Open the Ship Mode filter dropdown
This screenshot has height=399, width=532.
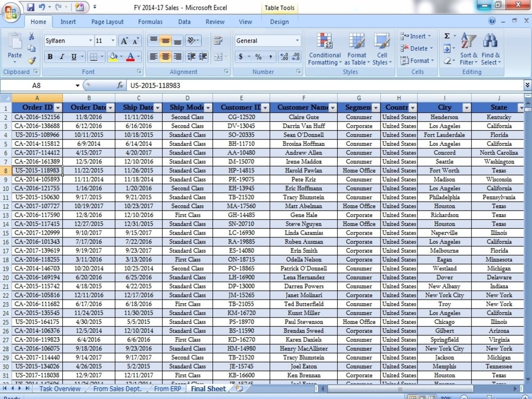[x=208, y=107]
